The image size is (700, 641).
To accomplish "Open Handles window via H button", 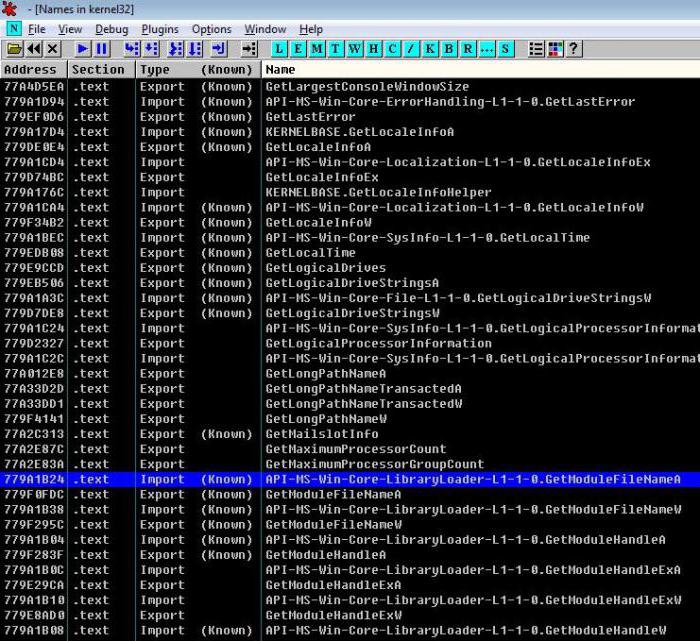I will (x=373, y=49).
